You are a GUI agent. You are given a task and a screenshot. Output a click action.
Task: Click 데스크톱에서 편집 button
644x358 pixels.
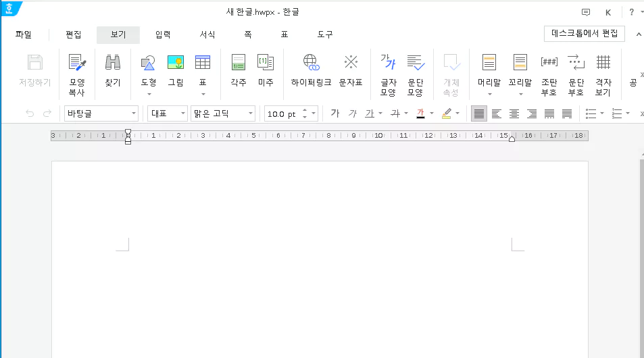584,34
